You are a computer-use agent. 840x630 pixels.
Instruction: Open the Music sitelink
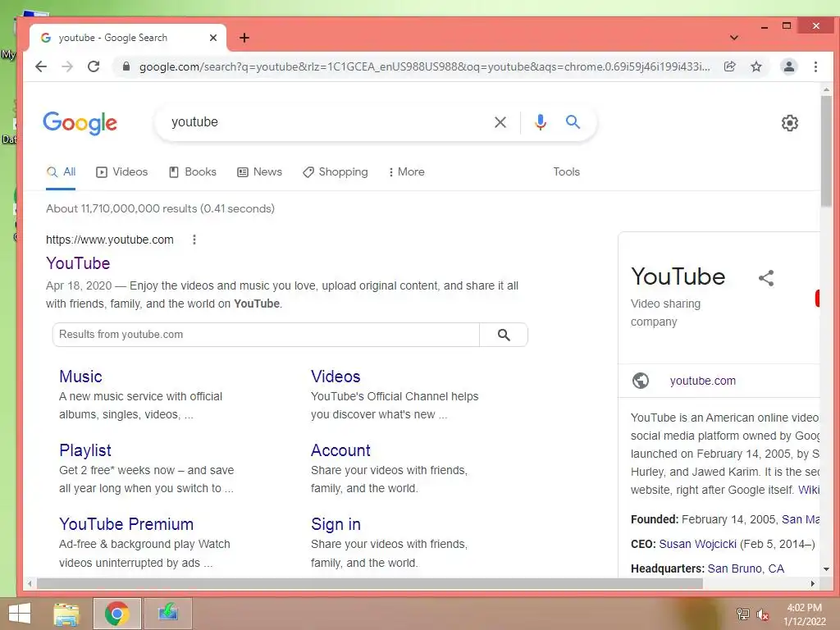tap(80, 376)
